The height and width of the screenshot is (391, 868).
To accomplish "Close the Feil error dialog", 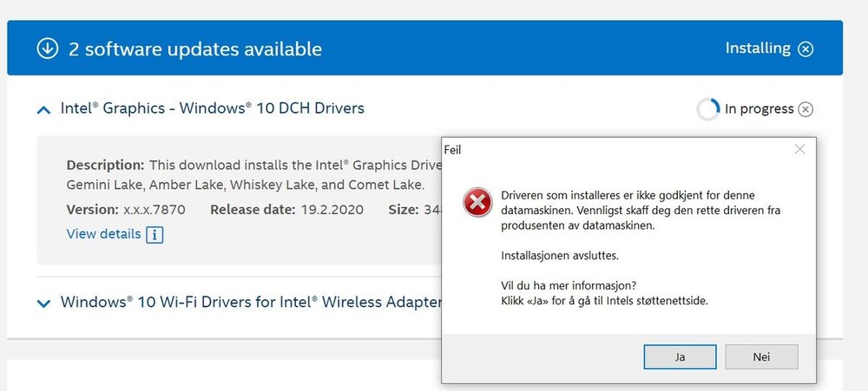I will pyautogui.click(x=799, y=149).
